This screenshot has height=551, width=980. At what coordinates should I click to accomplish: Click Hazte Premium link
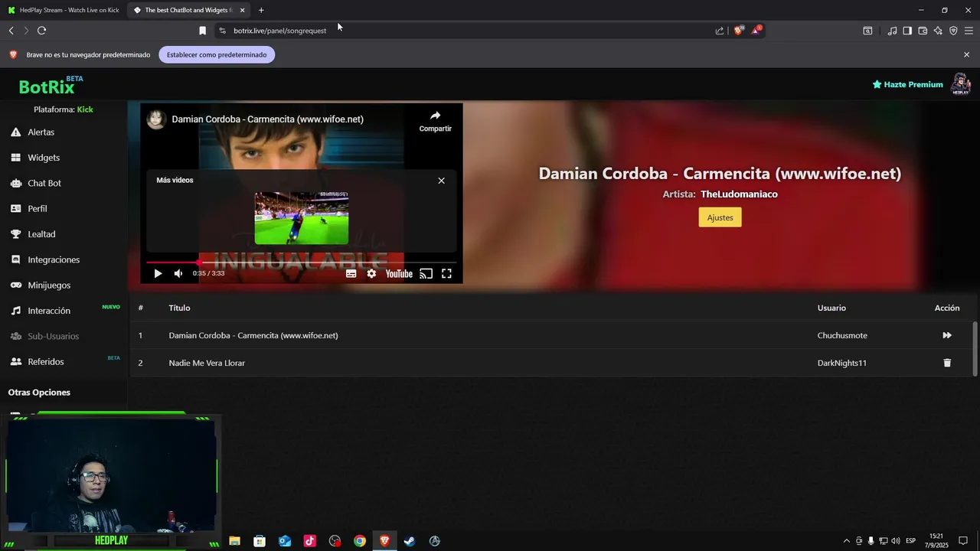point(907,84)
